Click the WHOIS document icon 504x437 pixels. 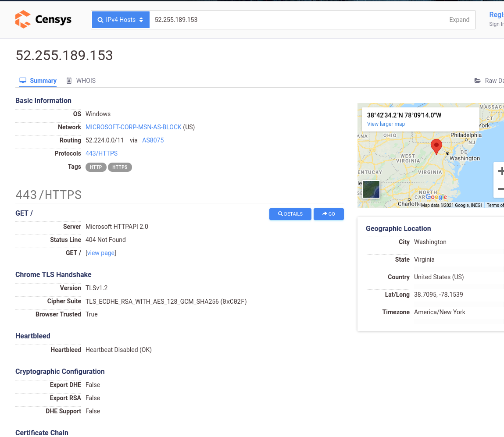[69, 80]
